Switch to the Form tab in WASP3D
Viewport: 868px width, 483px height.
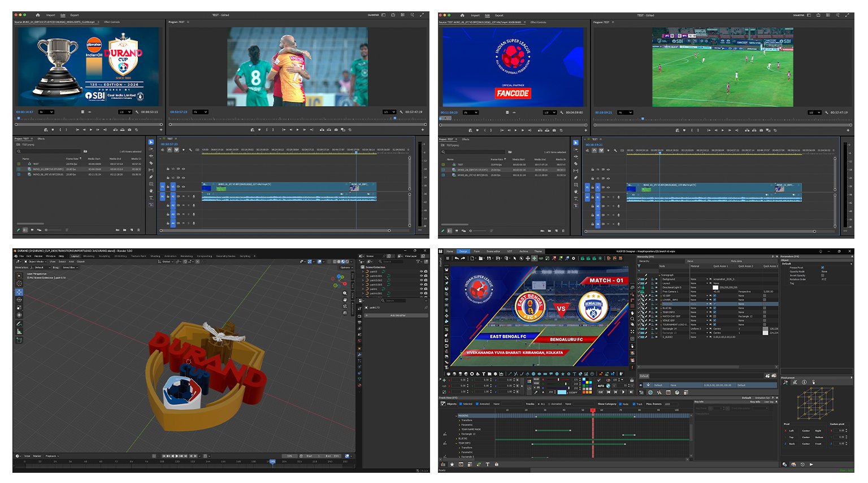click(477, 251)
